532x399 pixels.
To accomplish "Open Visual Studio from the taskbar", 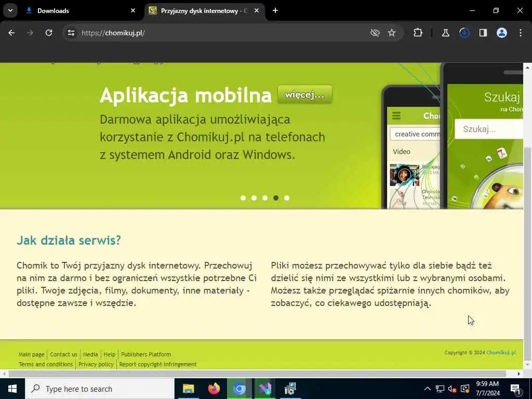I will click(x=264, y=389).
